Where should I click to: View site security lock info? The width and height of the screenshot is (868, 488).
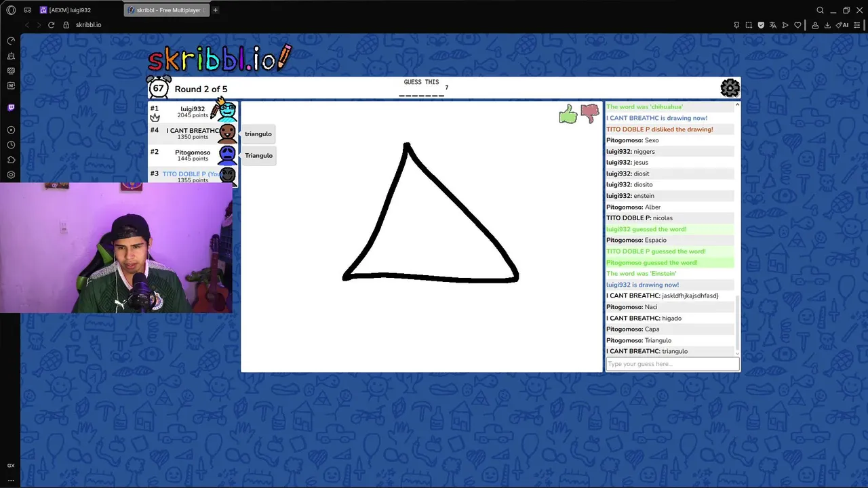pyautogui.click(x=66, y=25)
